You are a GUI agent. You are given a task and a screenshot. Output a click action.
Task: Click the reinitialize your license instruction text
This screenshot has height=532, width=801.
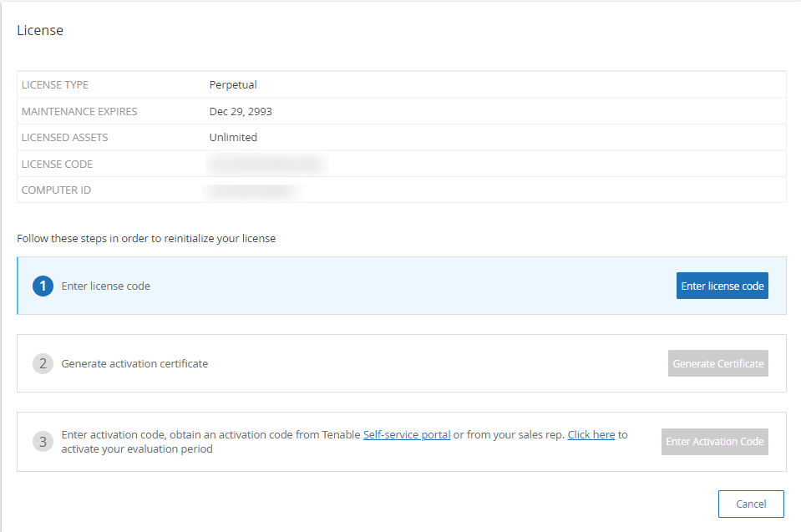(146, 238)
